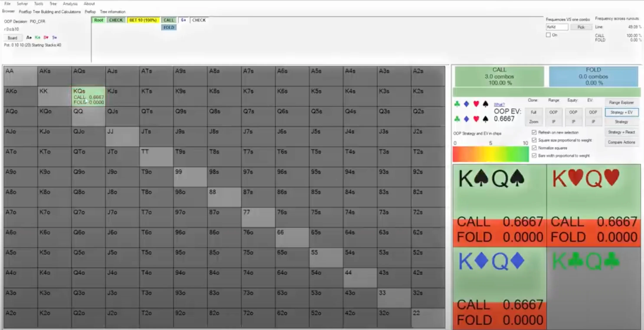Click the top-row blue diamond suit icon

(466, 104)
